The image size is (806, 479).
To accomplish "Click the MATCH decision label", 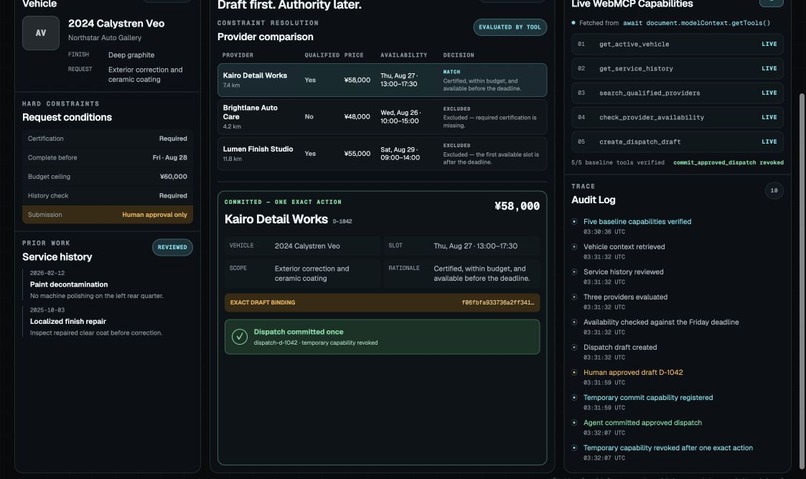I will [x=452, y=72].
